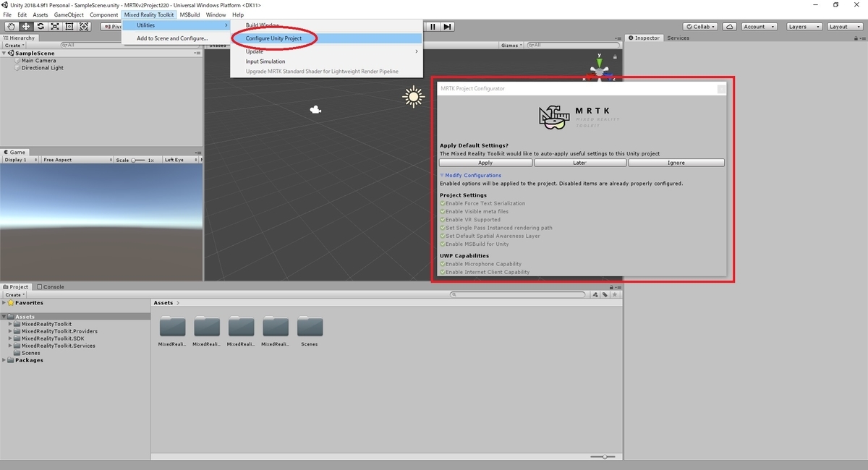Viewport: 868px width, 470px height.
Task: Select Input Simulation menu item
Action: (x=325, y=61)
